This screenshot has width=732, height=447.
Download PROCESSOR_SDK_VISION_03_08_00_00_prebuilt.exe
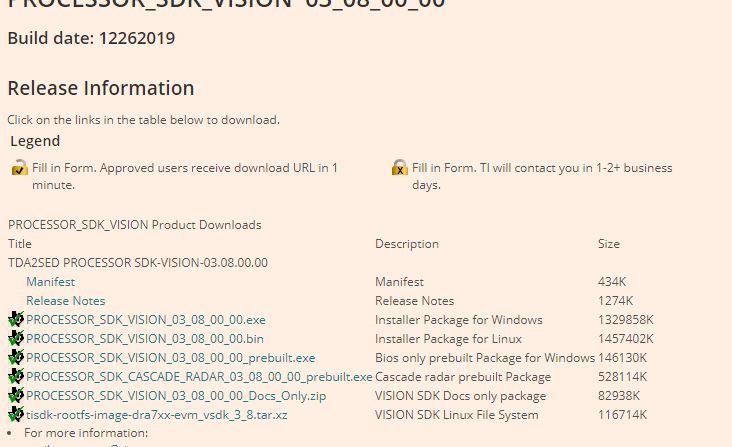[170, 358]
